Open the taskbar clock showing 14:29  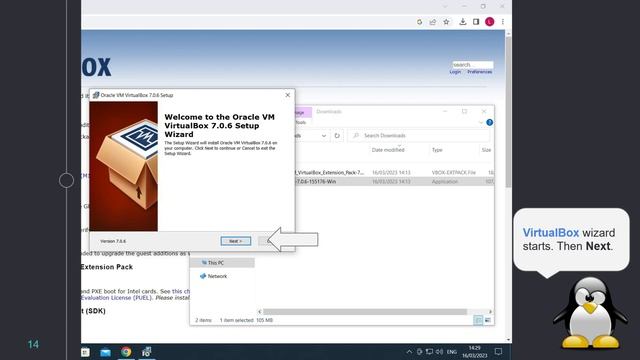point(474,352)
